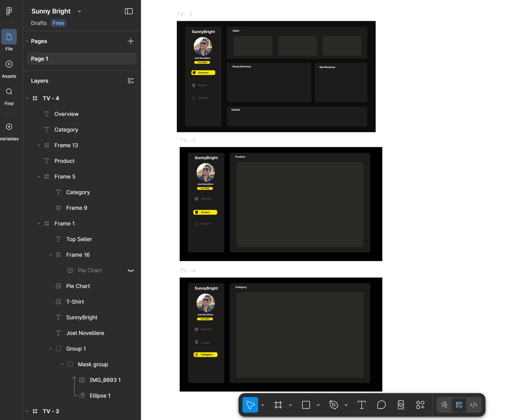Add a new page with plus button
The image size is (505, 420).
(131, 41)
